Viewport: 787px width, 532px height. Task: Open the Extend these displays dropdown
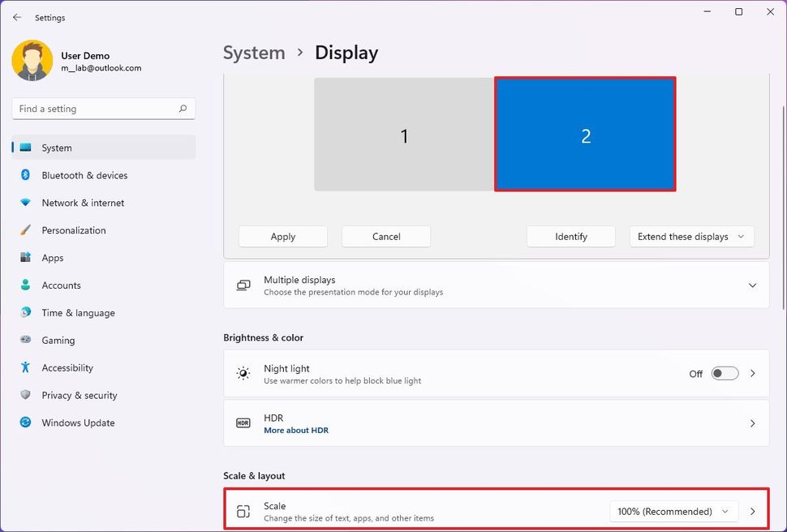pos(691,236)
